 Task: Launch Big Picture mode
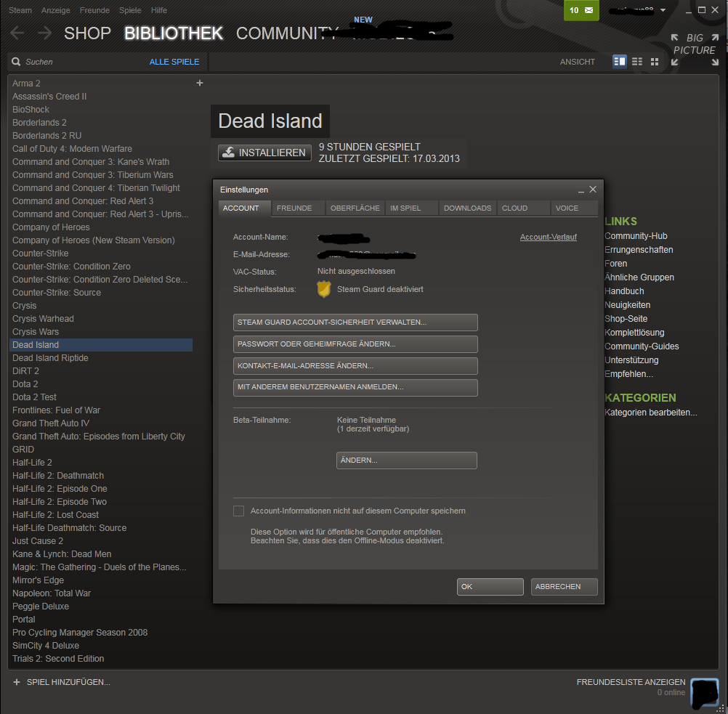695,49
